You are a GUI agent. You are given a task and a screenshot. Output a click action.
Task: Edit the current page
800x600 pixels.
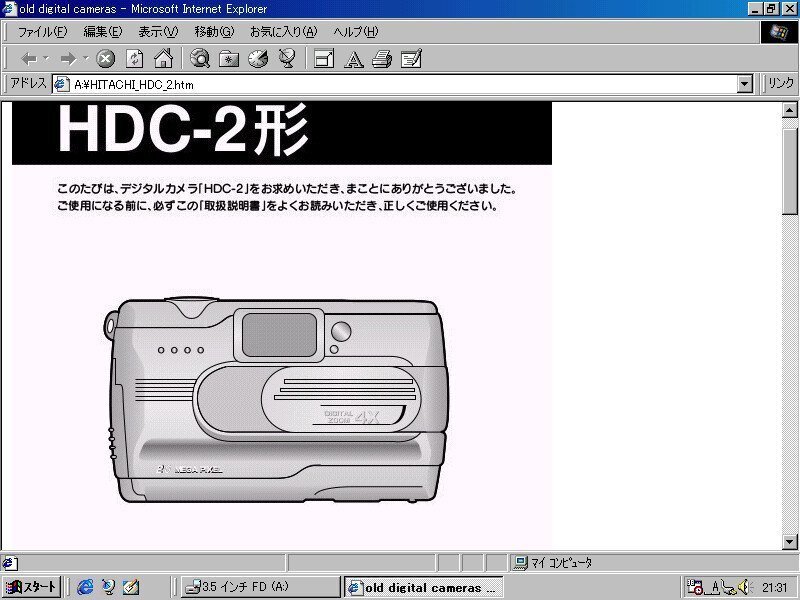(x=409, y=58)
